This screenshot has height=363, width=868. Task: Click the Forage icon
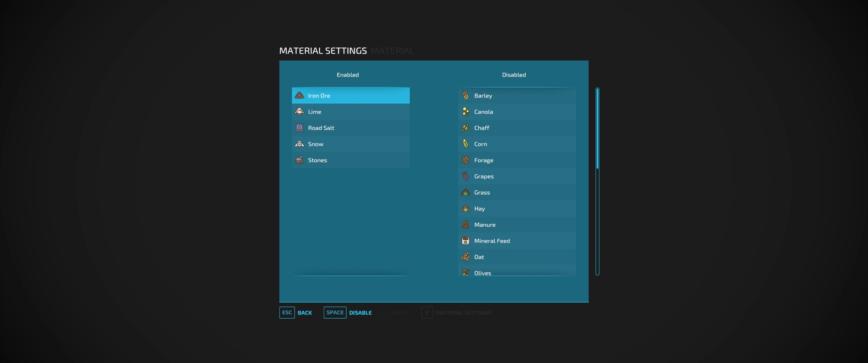(x=466, y=160)
